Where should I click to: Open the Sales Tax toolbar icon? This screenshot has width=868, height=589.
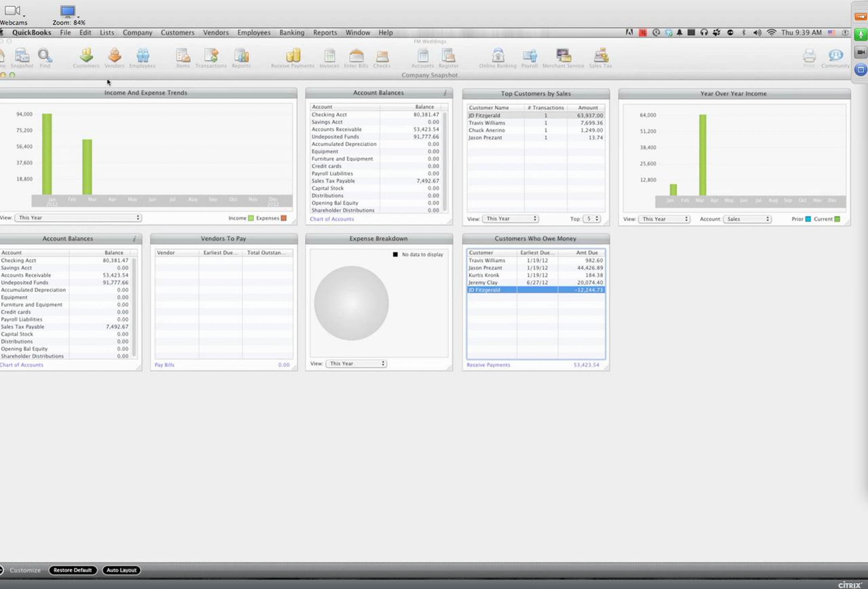[600, 58]
